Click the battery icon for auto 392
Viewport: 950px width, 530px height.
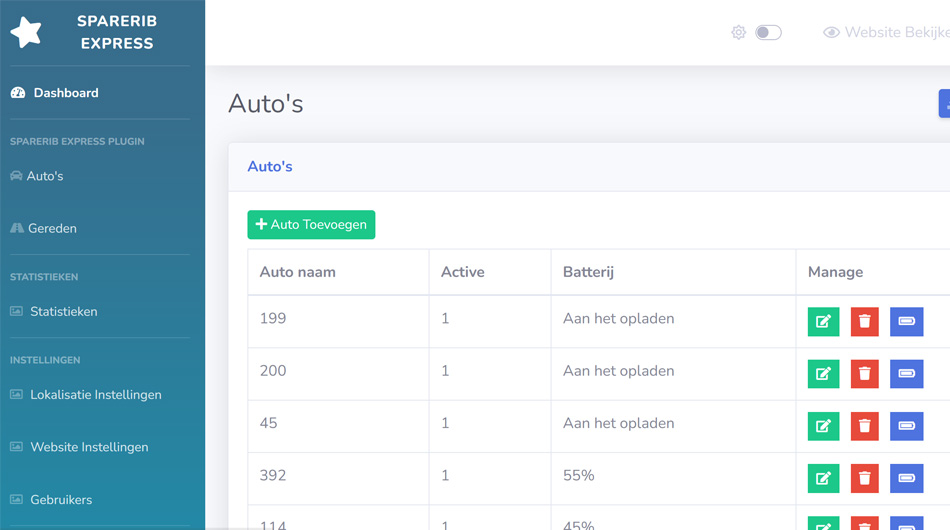tap(906, 478)
